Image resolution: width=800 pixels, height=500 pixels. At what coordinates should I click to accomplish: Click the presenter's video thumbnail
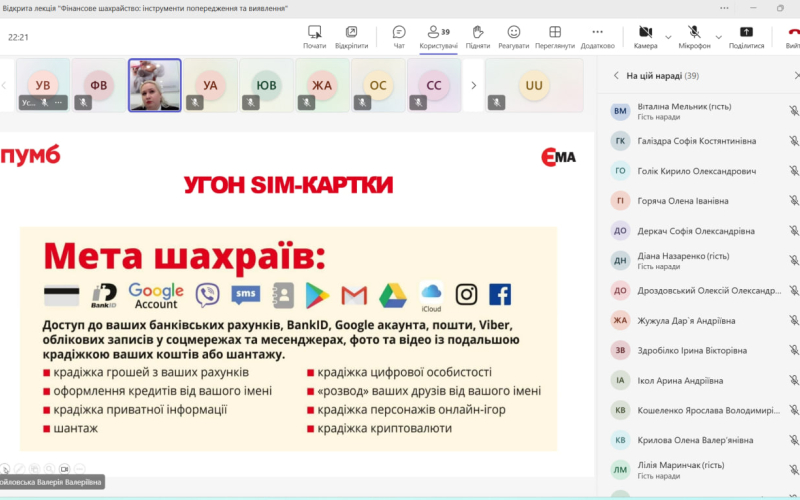click(x=154, y=85)
